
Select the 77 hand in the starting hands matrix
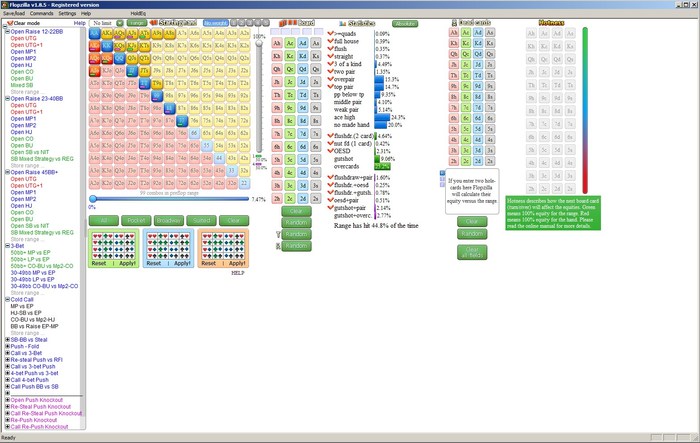(x=182, y=121)
